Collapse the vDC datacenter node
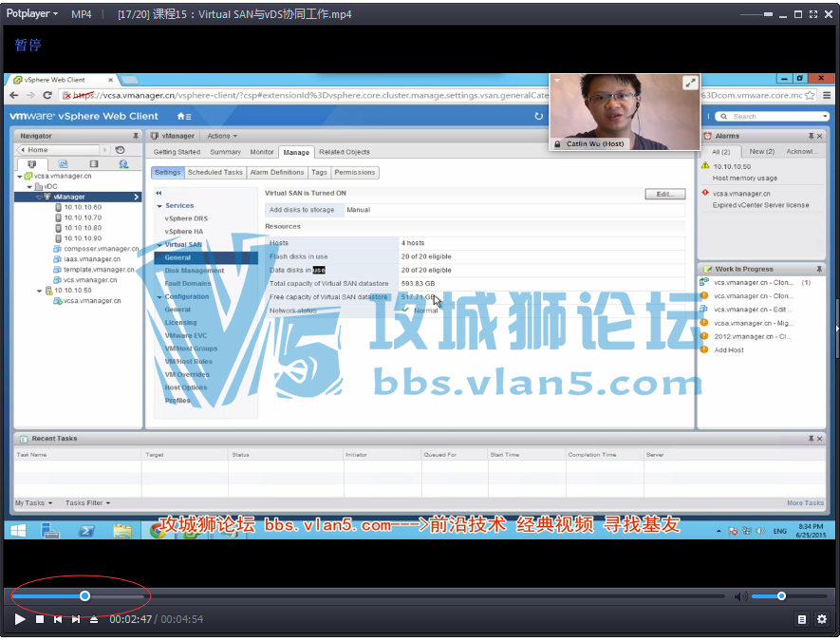 (29, 186)
